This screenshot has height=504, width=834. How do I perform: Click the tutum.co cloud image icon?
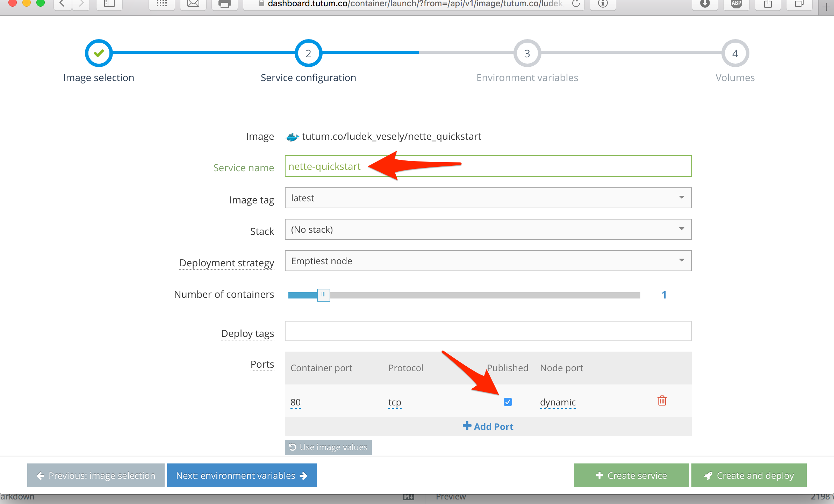[291, 137]
